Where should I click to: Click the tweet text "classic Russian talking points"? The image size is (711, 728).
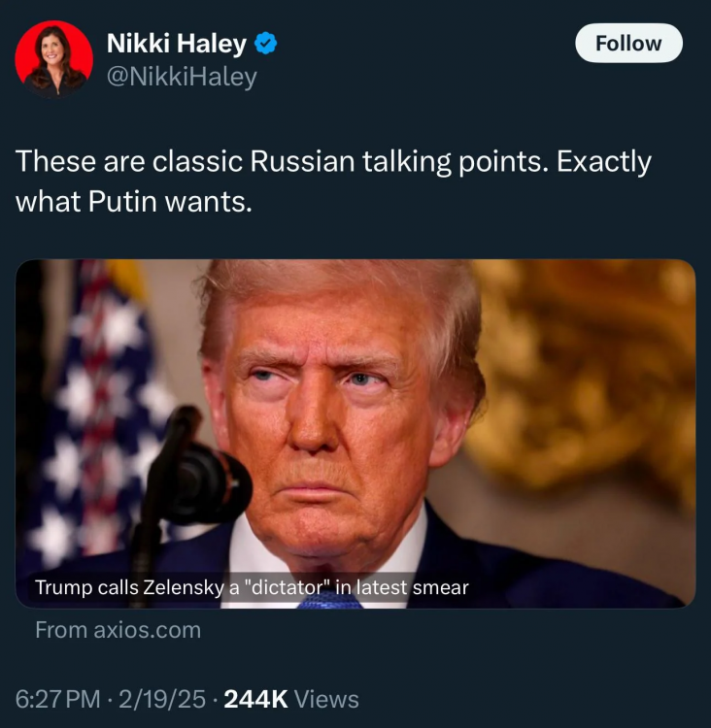[x=330, y=161]
